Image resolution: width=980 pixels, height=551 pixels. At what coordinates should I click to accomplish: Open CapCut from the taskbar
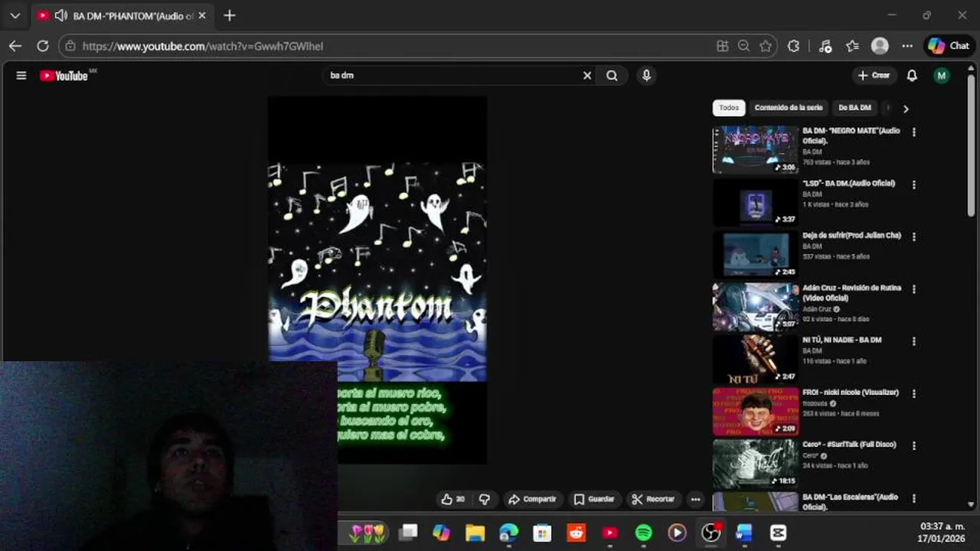pyautogui.click(x=779, y=533)
